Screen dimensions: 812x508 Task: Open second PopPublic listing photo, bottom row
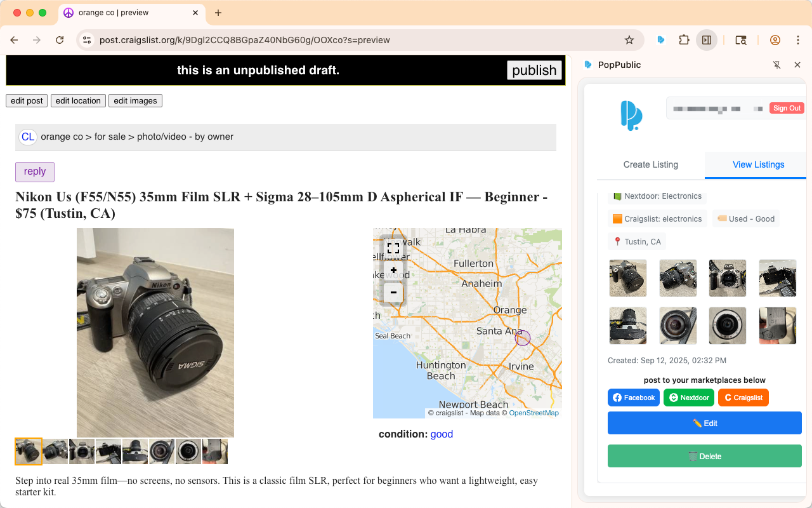coord(678,326)
